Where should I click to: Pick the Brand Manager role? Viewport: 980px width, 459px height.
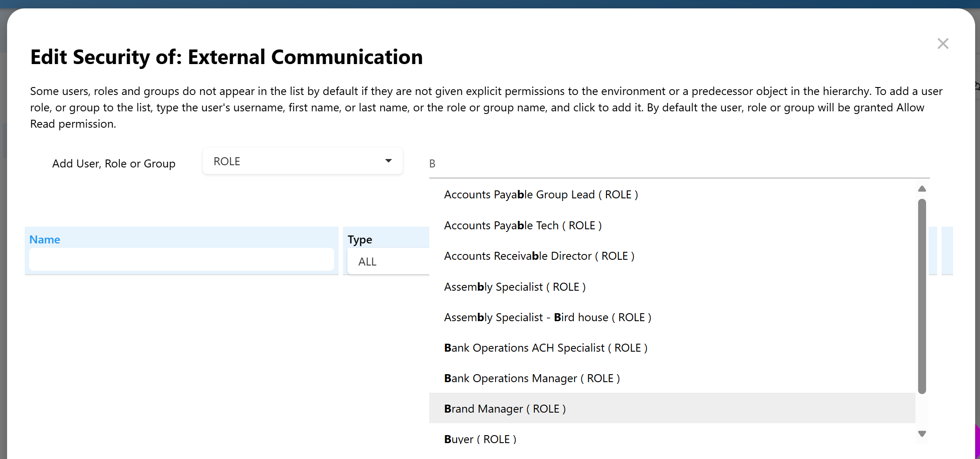click(x=504, y=409)
